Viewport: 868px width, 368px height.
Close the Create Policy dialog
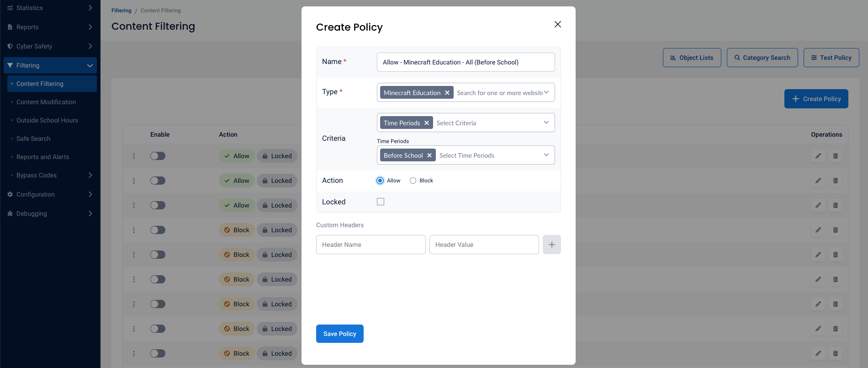[557, 24]
